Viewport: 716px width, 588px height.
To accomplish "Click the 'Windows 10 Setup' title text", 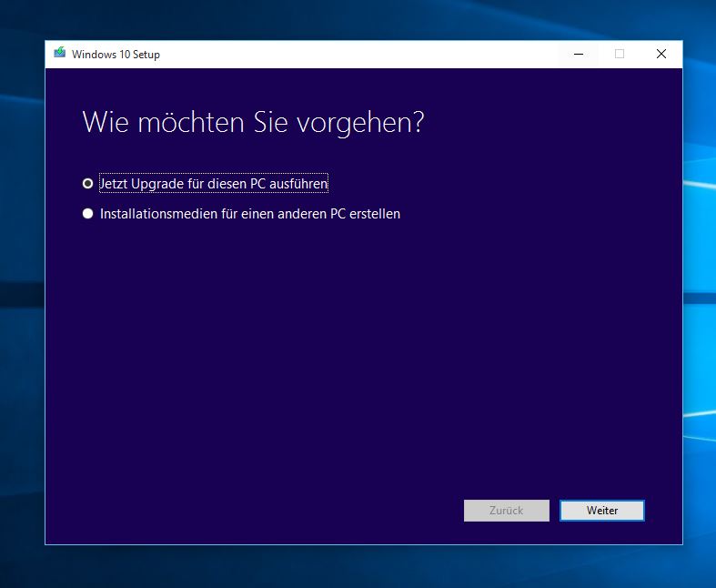I will click(x=116, y=55).
